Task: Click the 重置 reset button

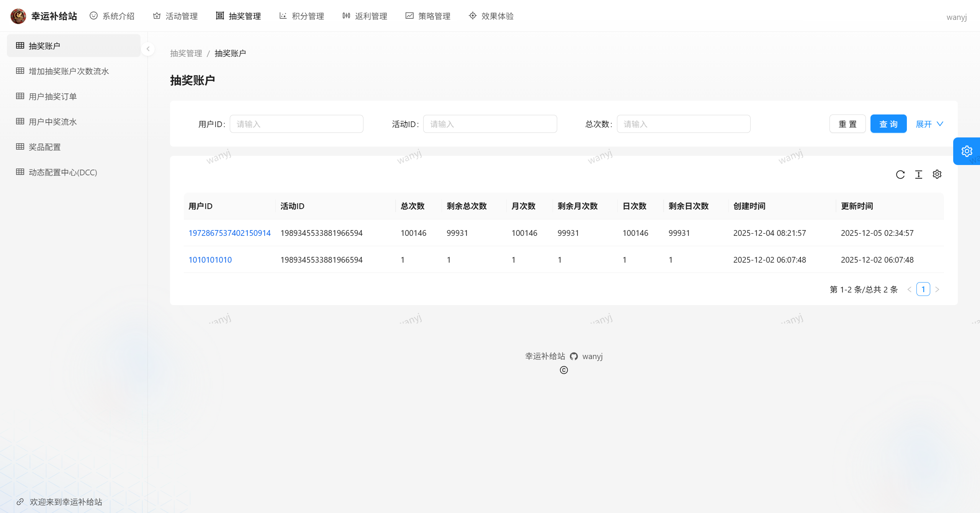Action: pyautogui.click(x=847, y=124)
